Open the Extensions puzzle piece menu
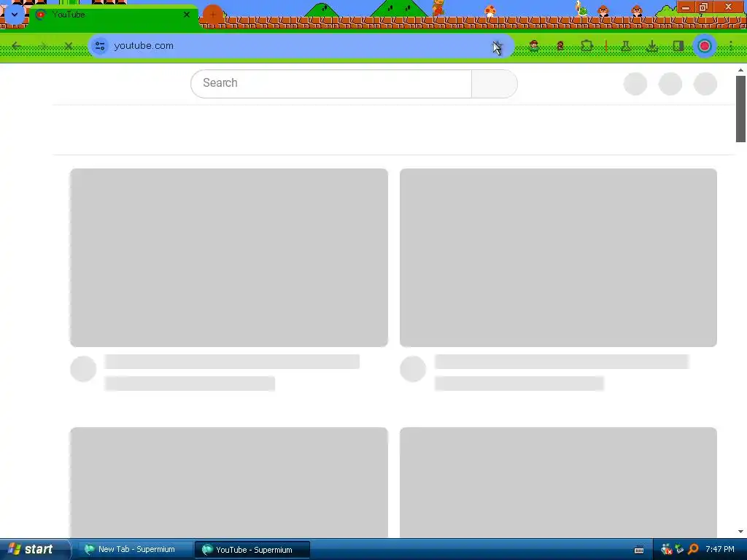The image size is (747, 560). click(x=587, y=46)
